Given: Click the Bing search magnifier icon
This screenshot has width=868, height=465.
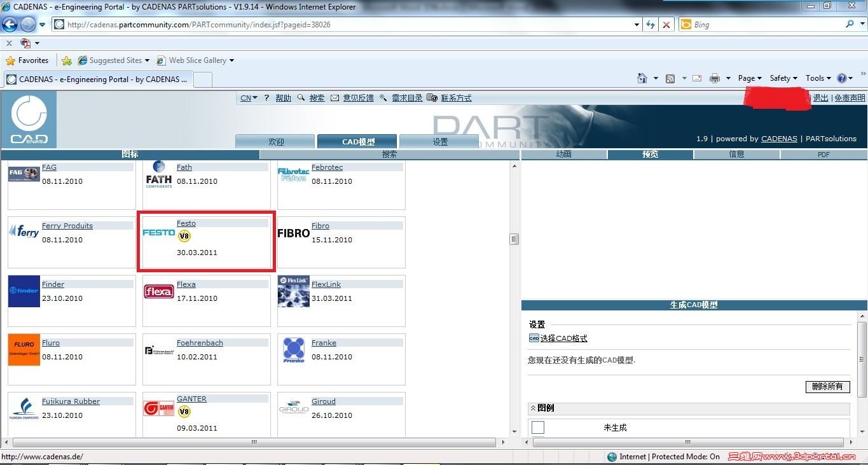Looking at the screenshot, I should 850,24.
